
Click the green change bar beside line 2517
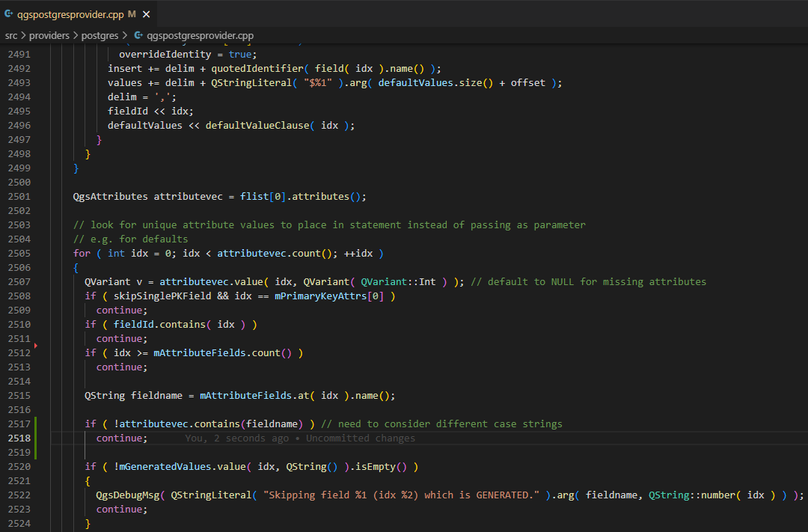point(36,424)
